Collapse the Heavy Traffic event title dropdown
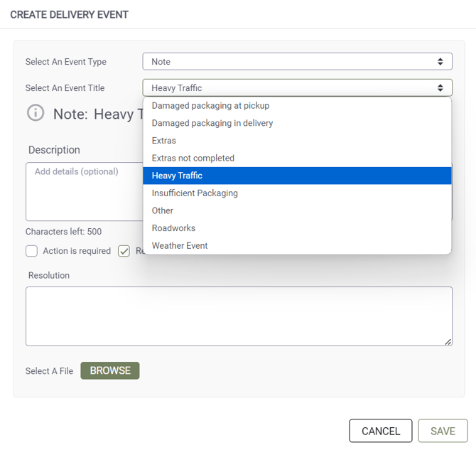 (297, 88)
